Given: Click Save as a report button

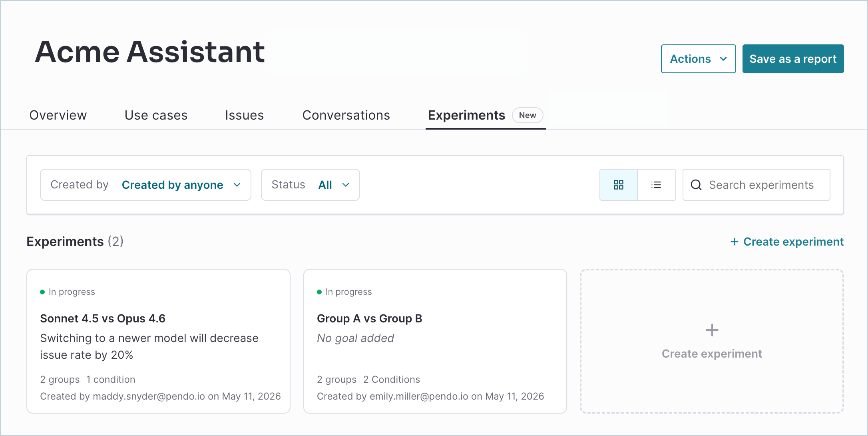Looking at the screenshot, I should pos(793,59).
